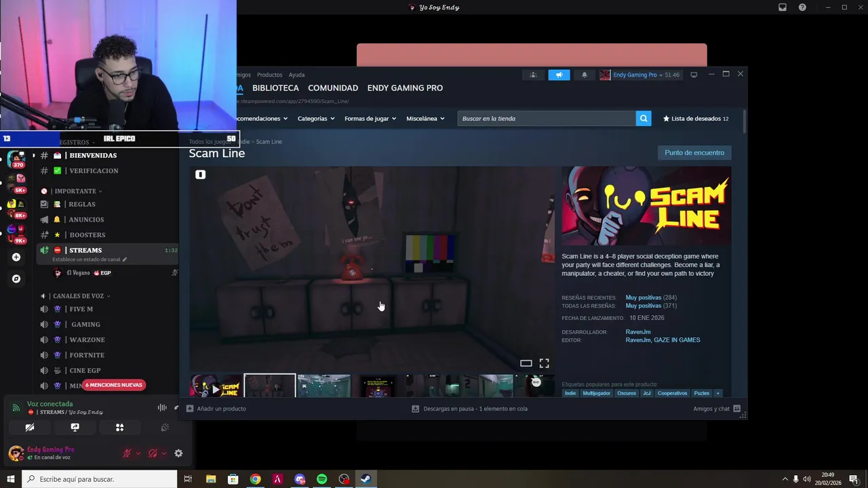The height and width of the screenshot is (488, 868).
Task: Open Steam friends activity icon in header
Action: [533, 75]
